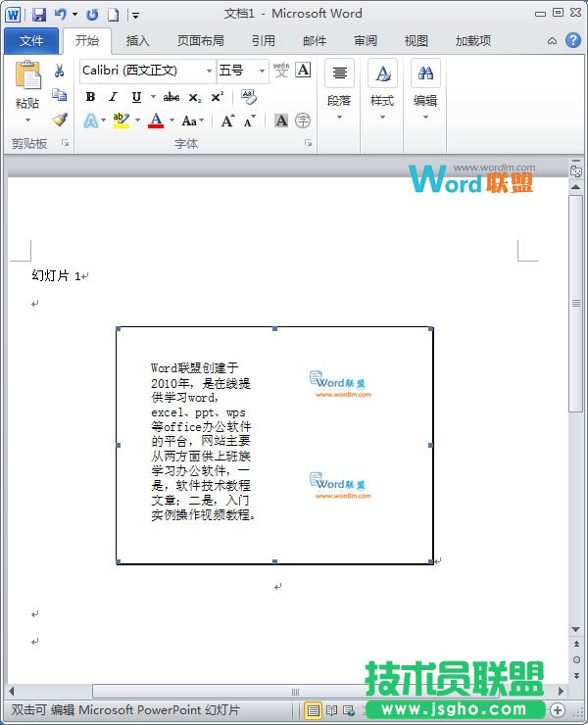Click the 文件 File button
Viewport: 588px width, 725px height.
(31, 41)
